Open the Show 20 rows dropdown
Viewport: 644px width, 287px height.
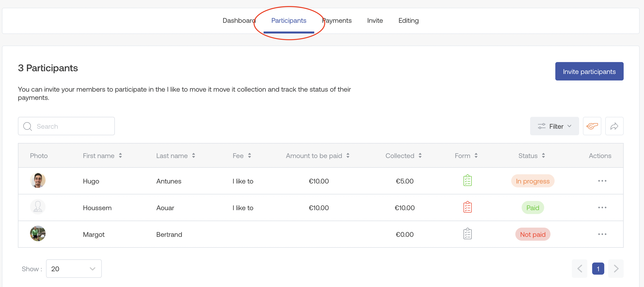[x=74, y=269]
